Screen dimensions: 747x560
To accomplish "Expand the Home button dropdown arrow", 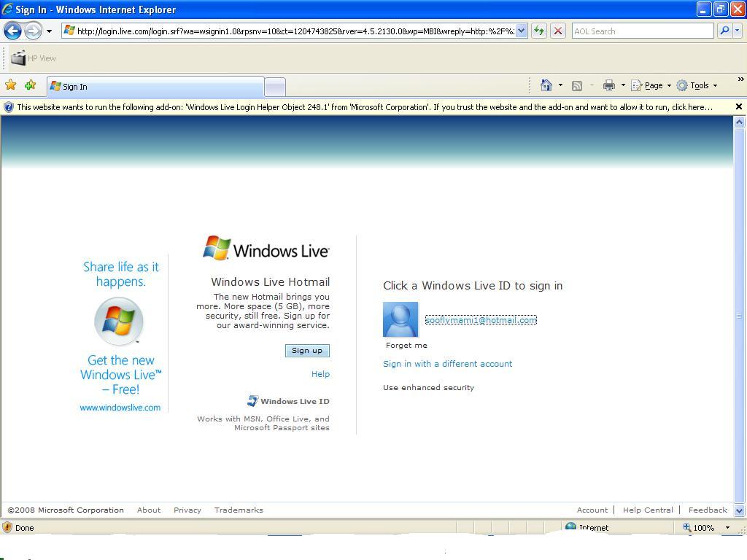I will [560, 85].
